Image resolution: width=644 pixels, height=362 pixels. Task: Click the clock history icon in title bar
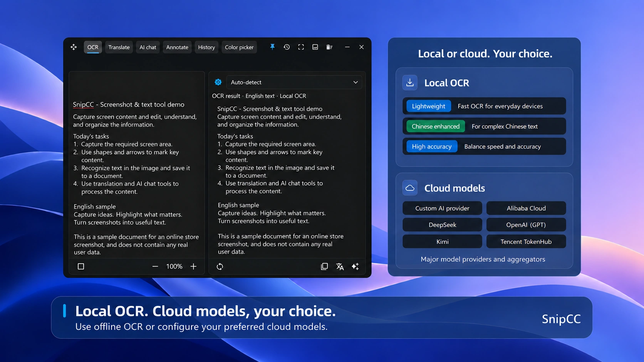(287, 47)
